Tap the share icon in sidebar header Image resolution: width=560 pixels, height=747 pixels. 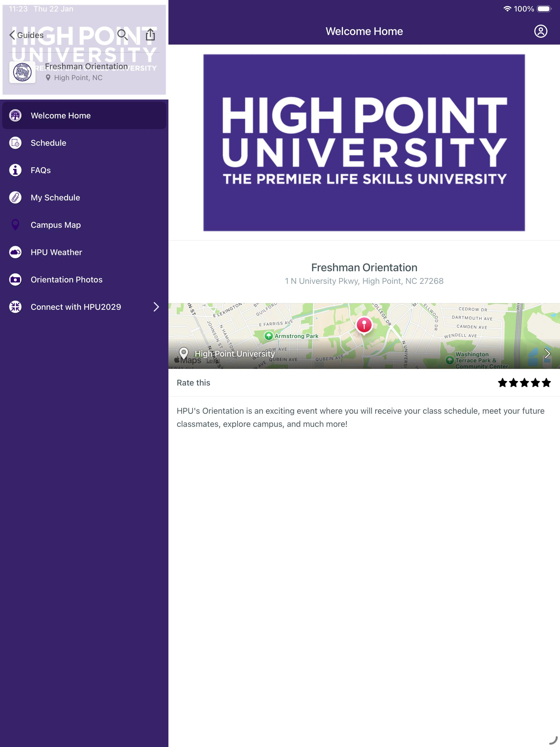pos(150,35)
